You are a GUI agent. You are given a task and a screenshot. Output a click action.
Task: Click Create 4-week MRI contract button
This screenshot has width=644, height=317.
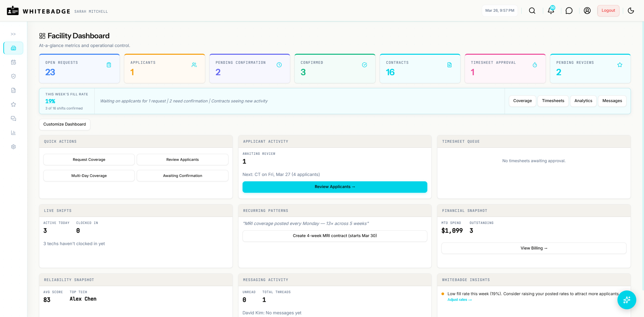(335, 236)
